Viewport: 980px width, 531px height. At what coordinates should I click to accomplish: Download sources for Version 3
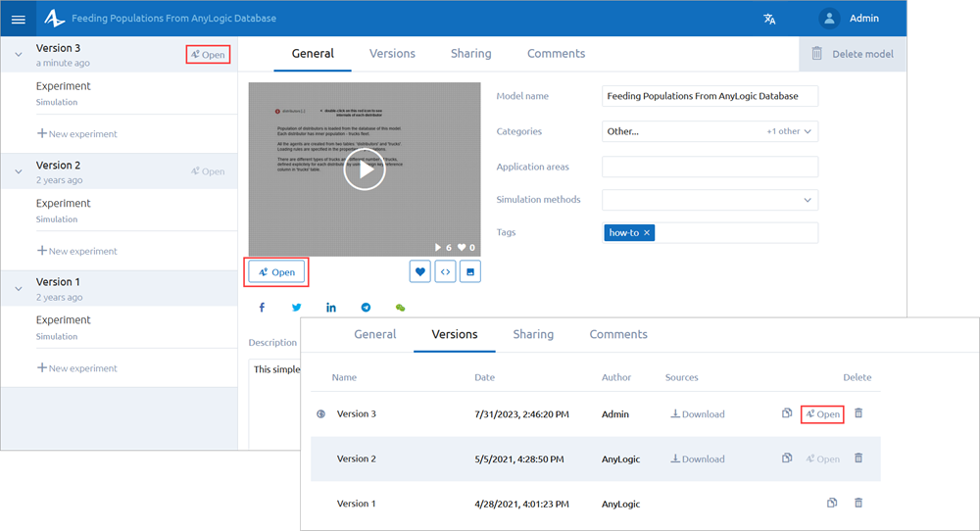click(x=698, y=413)
